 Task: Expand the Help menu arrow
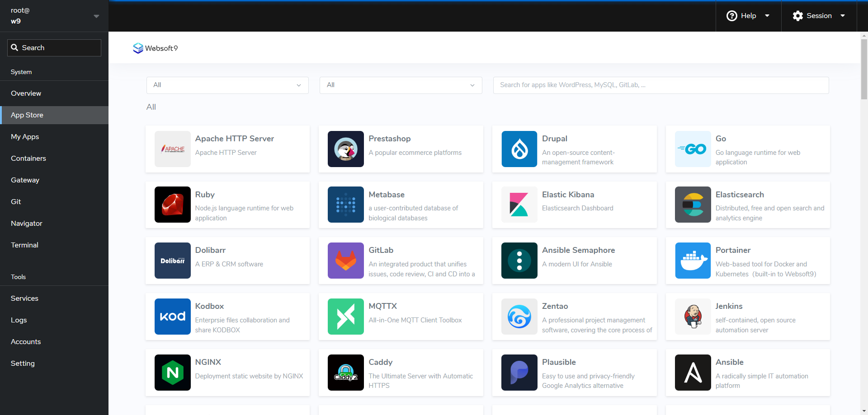tap(767, 16)
